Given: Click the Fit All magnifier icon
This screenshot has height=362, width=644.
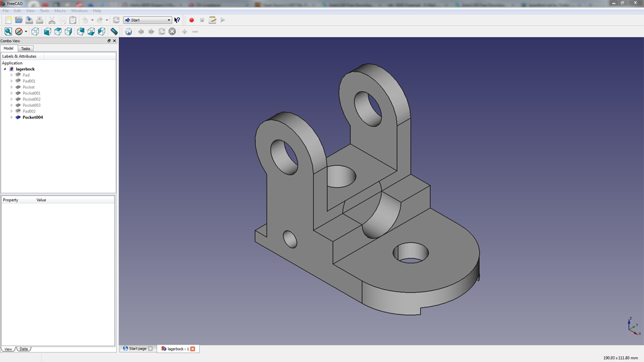Looking at the screenshot, I should pyautogui.click(x=8, y=31).
